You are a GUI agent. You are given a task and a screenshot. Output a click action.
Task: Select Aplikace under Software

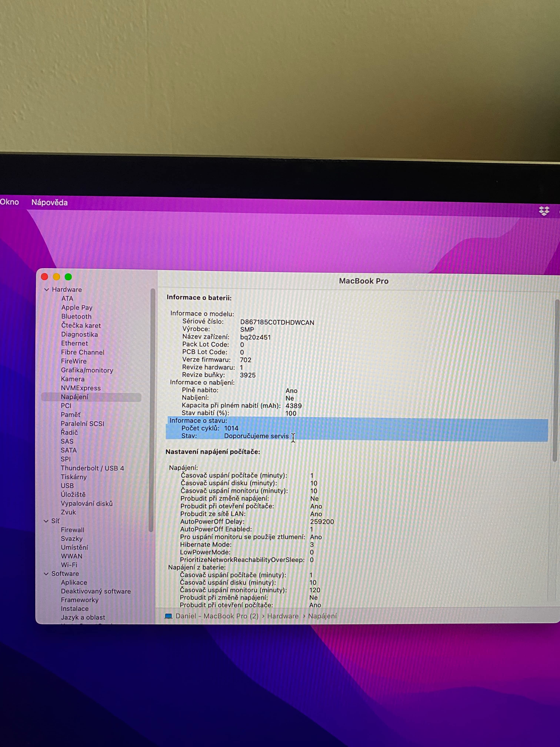click(x=74, y=582)
